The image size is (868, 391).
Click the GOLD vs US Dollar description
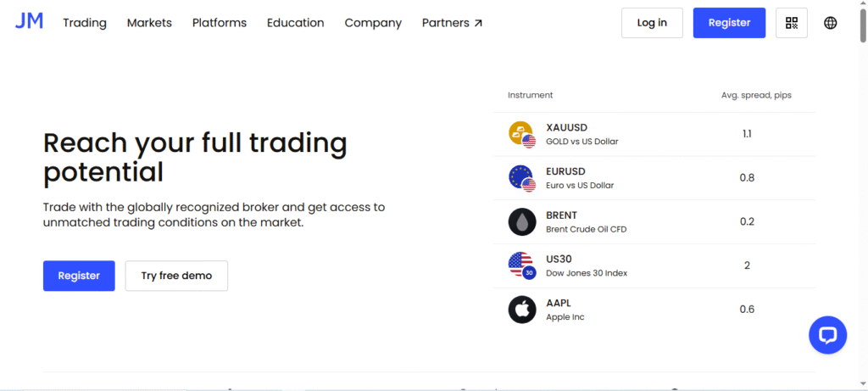point(581,142)
